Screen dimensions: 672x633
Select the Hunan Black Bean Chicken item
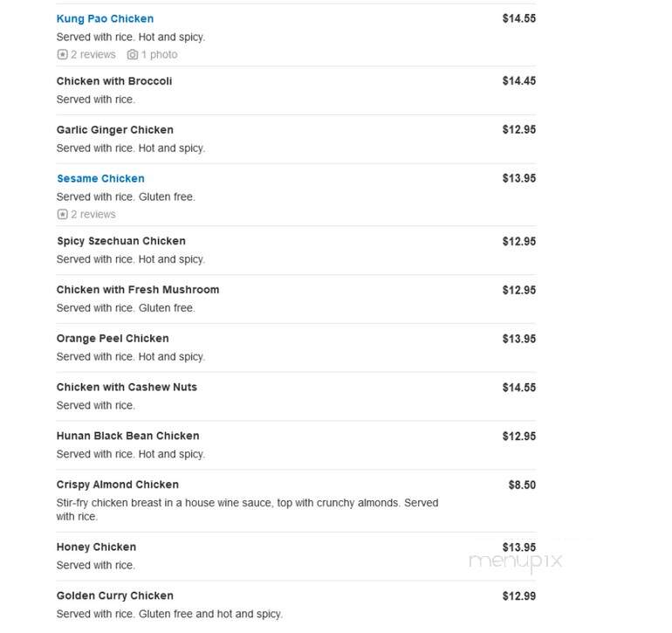click(x=128, y=436)
